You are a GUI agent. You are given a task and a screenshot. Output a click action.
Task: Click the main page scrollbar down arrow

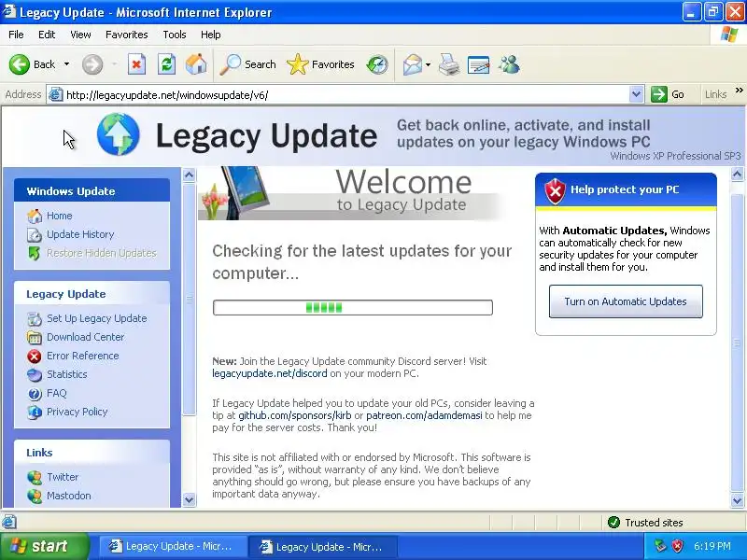pyautogui.click(x=737, y=500)
